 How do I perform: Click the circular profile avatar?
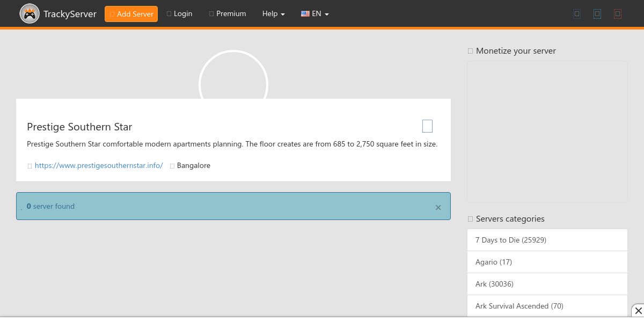point(233,75)
